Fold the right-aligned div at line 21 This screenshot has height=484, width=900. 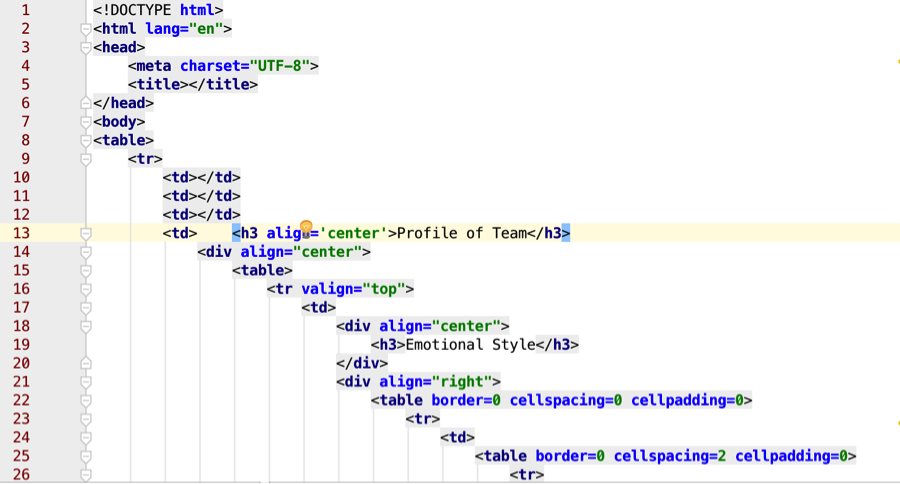[x=86, y=382]
